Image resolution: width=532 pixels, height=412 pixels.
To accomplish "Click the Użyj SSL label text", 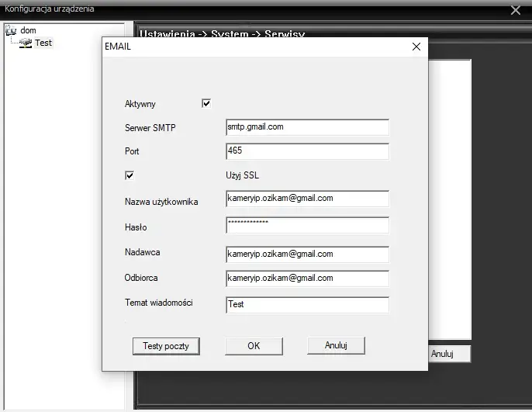I will pos(242,175).
